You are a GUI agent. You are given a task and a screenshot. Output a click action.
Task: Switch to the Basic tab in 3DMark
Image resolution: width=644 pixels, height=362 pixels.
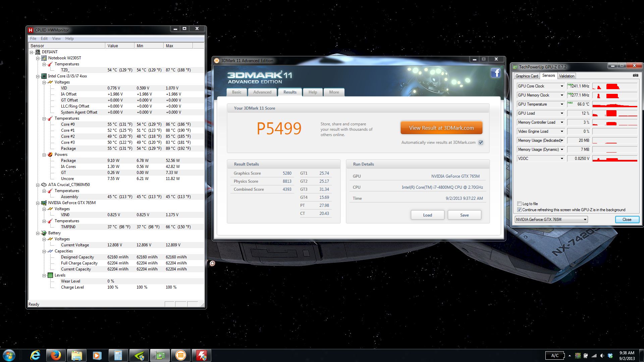pyautogui.click(x=237, y=92)
